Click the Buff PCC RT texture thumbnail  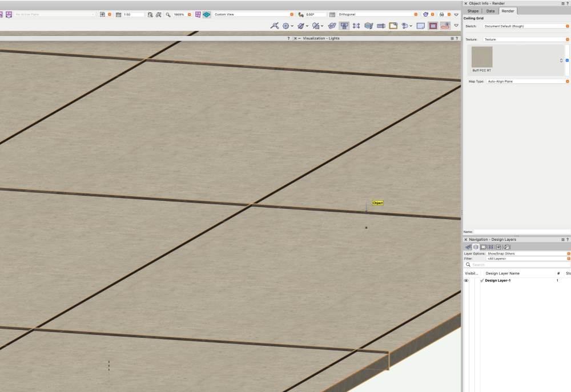(x=481, y=56)
